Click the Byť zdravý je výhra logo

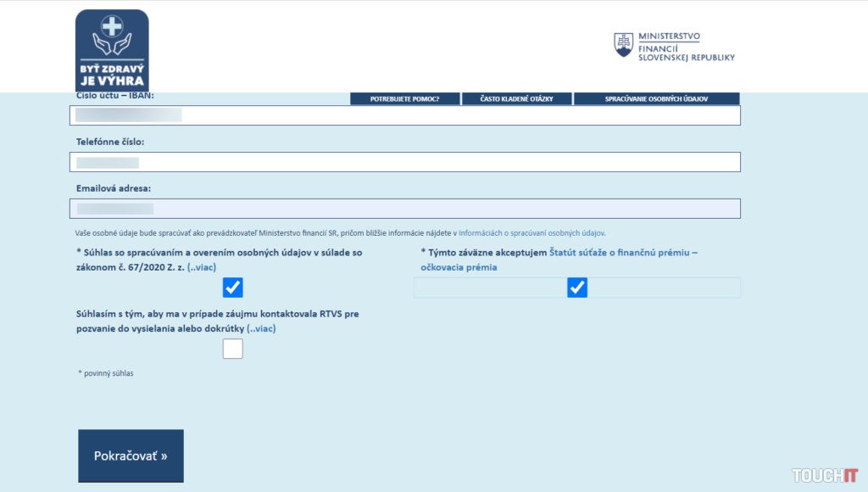point(112,51)
